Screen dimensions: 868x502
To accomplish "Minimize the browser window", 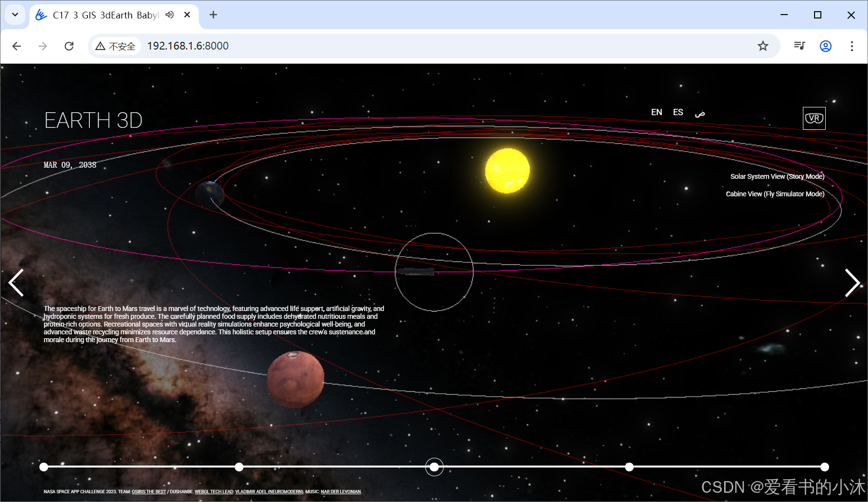I will click(x=784, y=15).
